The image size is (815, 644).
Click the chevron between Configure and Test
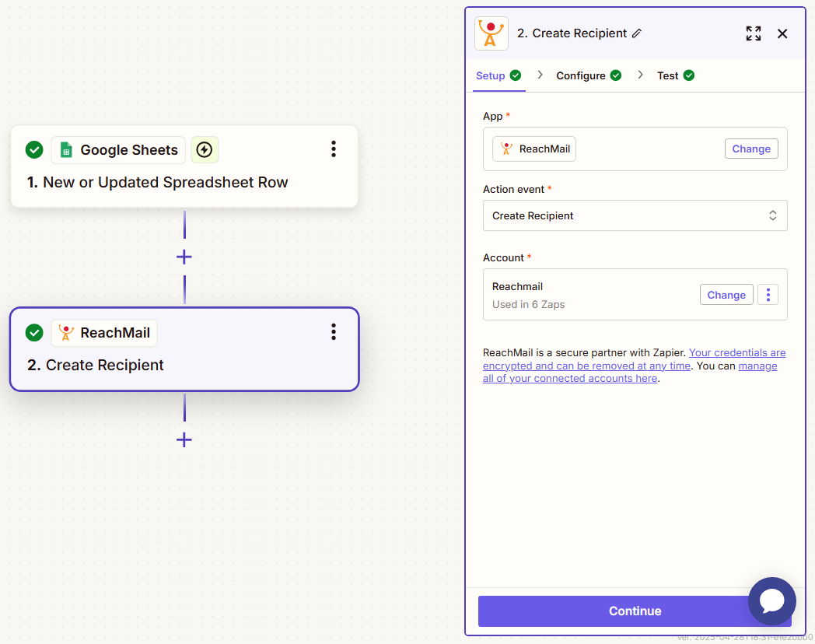640,75
